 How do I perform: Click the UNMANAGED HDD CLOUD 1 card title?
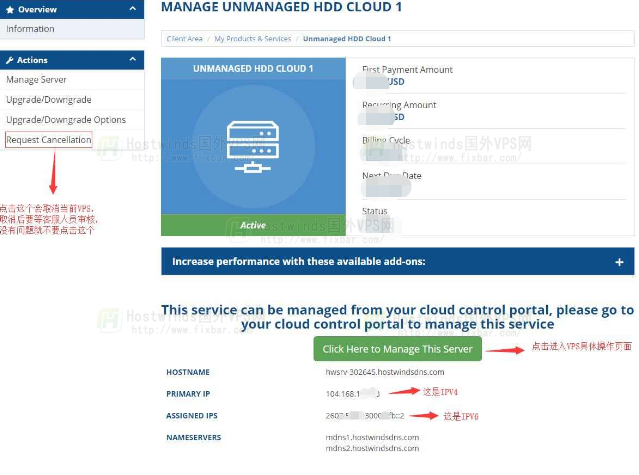tap(253, 68)
